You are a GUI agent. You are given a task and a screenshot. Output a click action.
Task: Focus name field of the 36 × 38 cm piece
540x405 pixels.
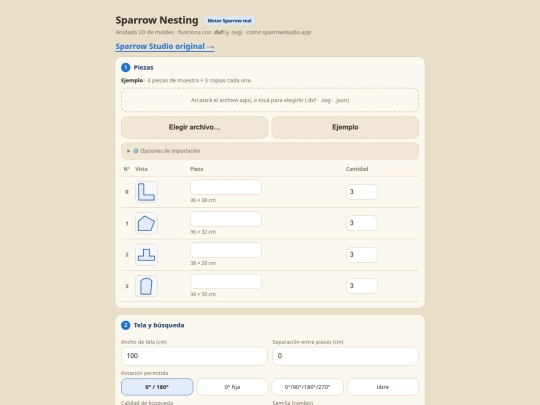(226, 187)
